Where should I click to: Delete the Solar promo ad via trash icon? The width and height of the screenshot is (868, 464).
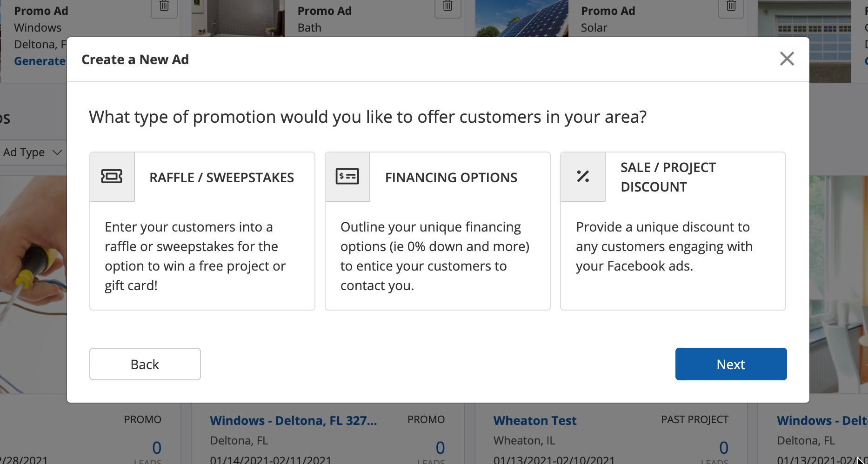(x=731, y=7)
